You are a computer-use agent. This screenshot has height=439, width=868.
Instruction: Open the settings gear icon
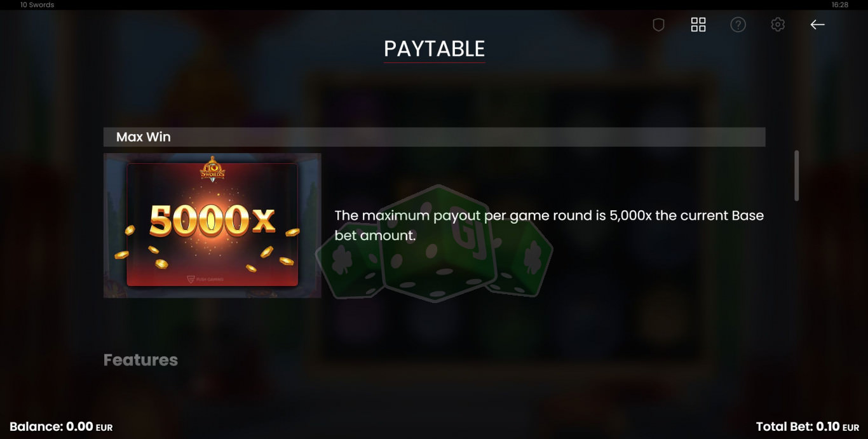coord(778,25)
